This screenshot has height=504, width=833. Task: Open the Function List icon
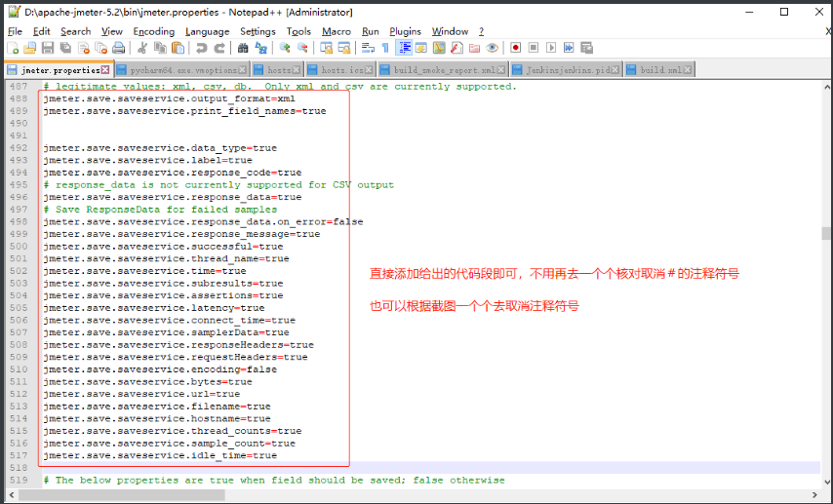point(456,49)
